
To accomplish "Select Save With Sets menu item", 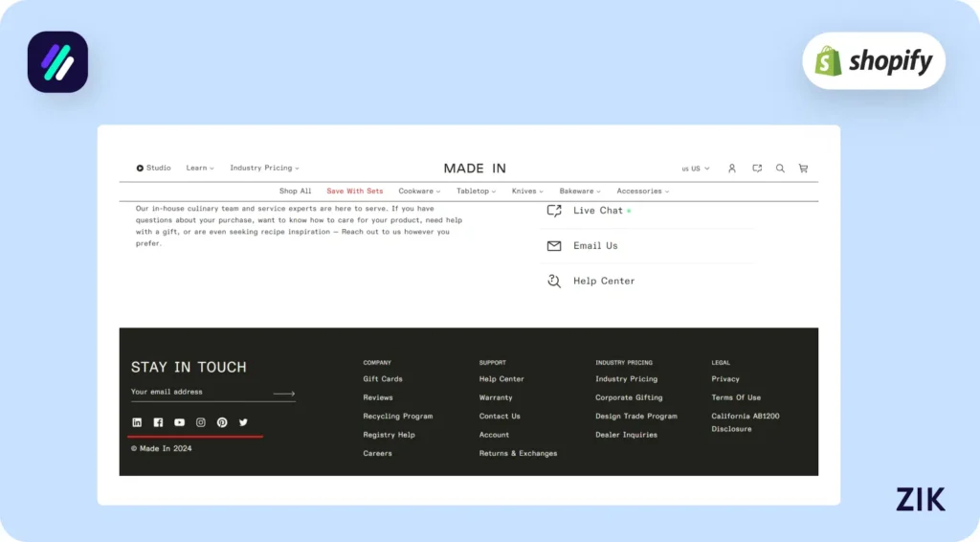I will [355, 192].
